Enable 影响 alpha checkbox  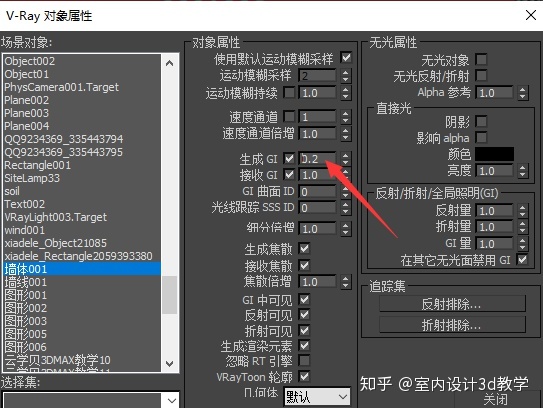pos(481,138)
